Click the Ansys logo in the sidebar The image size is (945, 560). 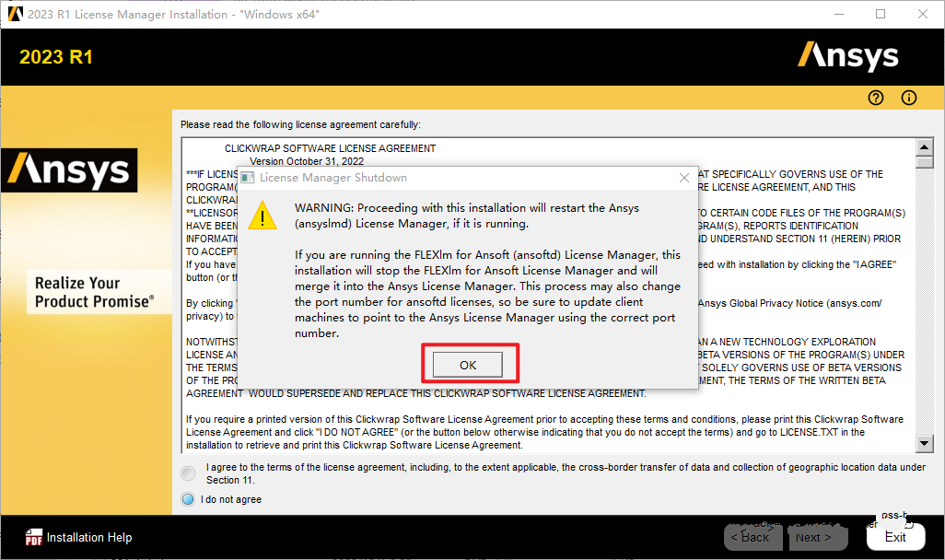pos(69,170)
